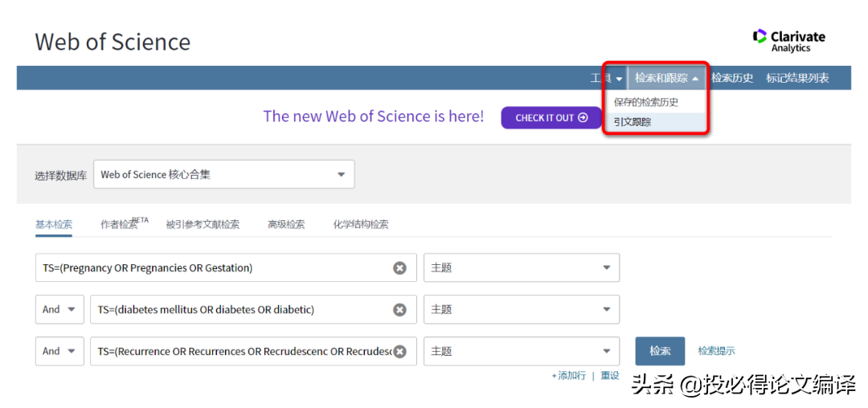Click the 重设 reset link
Viewport: 868px width, 408px height.
click(x=610, y=375)
